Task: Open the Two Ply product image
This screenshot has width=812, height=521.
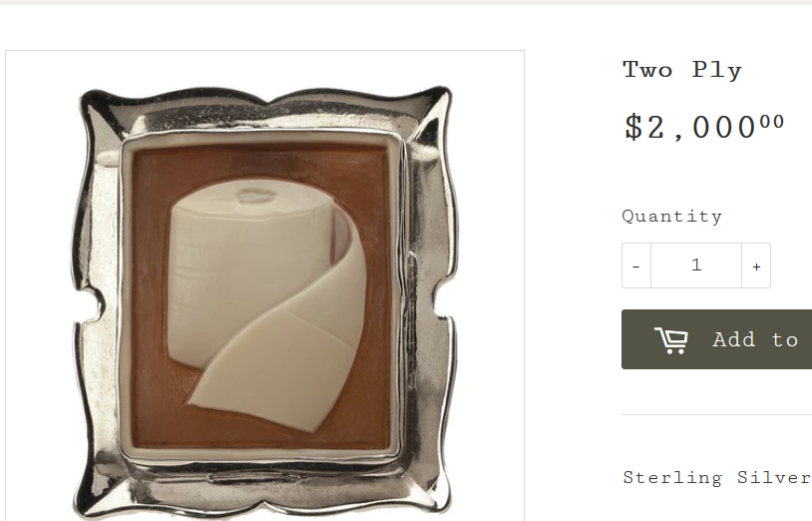Action: tap(264, 285)
